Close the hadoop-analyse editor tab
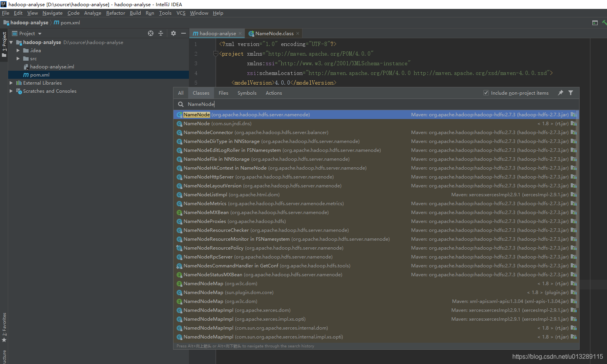Screen dimensions: 607x364 pyautogui.click(x=240, y=34)
